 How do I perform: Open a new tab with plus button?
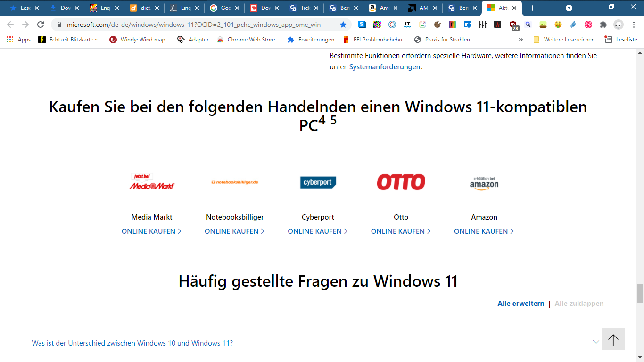click(532, 8)
